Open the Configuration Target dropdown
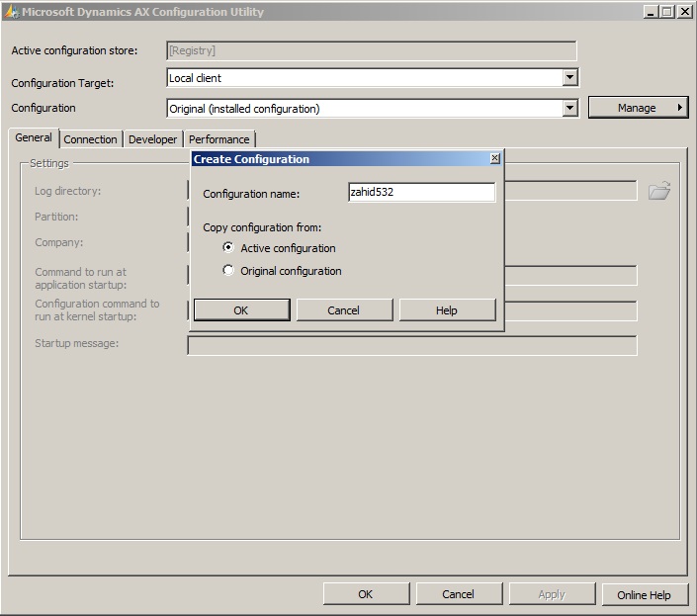This screenshot has width=697, height=616. (569, 78)
